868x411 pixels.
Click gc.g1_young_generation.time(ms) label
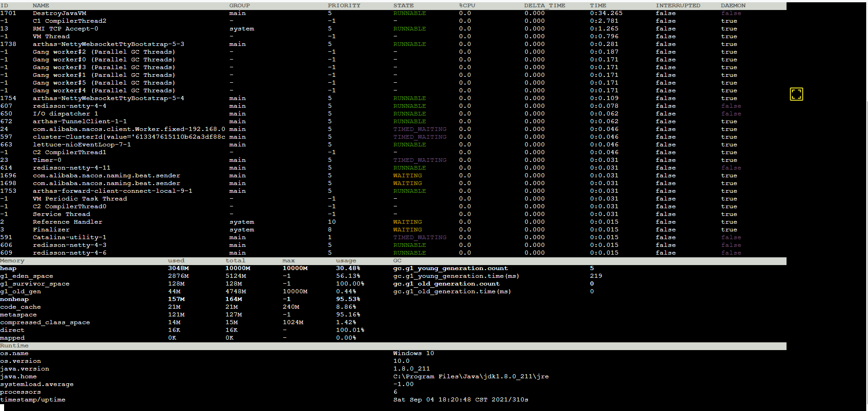click(456, 276)
